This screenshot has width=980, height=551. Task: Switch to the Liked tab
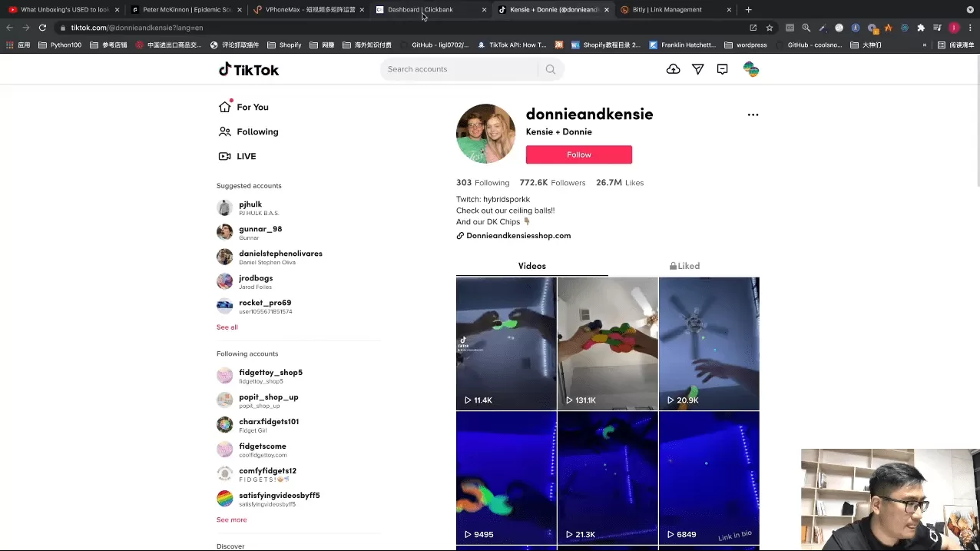684,266
